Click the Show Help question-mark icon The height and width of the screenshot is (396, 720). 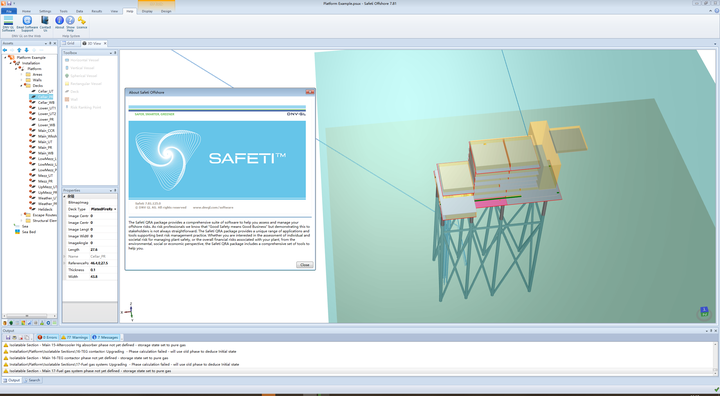point(70,20)
